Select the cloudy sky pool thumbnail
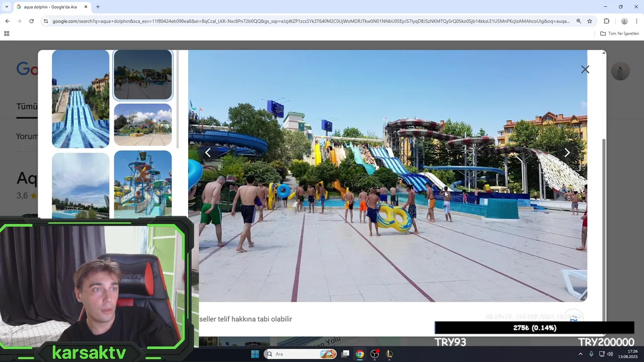 click(x=80, y=186)
